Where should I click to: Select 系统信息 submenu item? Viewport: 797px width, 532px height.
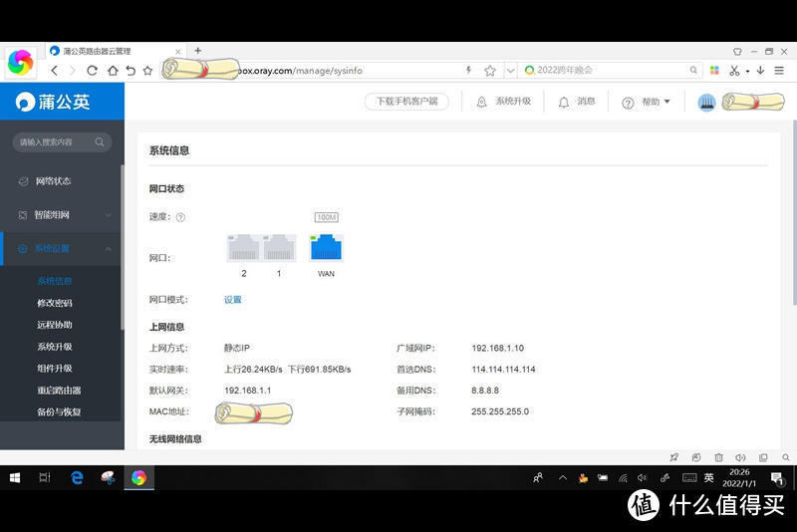[x=55, y=281]
